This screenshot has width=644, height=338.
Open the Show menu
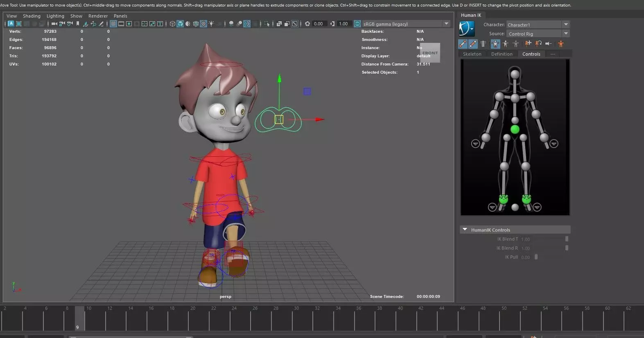coord(76,16)
